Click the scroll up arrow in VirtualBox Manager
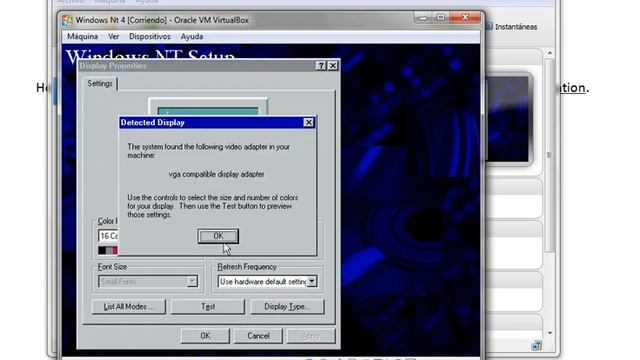The image size is (640, 360). (x=549, y=53)
